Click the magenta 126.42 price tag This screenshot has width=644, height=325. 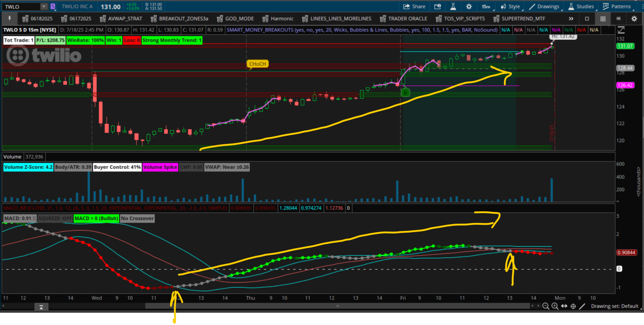[625, 85]
